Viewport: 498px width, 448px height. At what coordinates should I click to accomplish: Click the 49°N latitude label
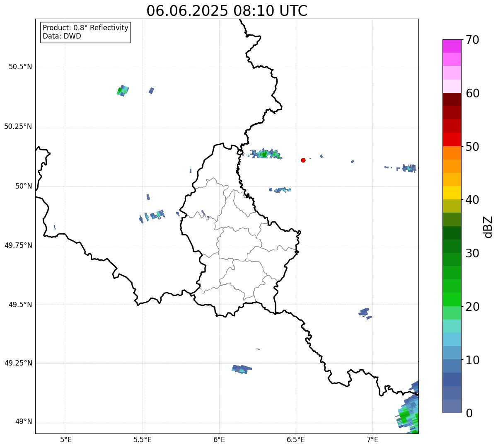click(24, 422)
